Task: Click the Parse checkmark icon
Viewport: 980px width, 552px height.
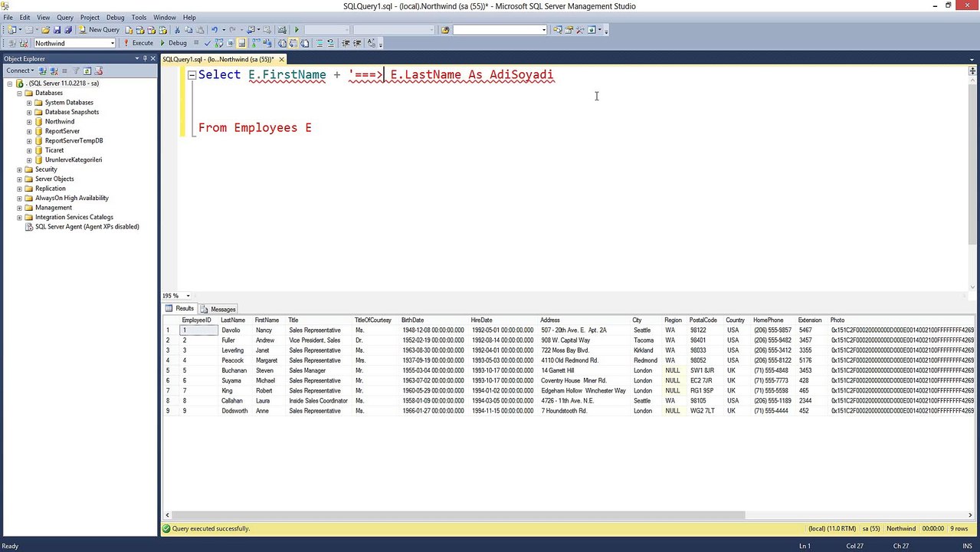Action: click(x=207, y=43)
